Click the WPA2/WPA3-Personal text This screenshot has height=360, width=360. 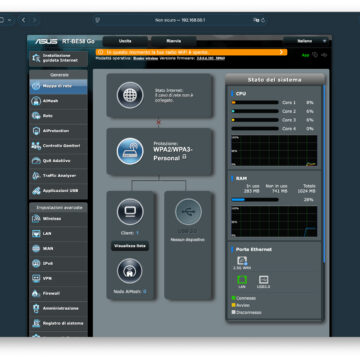click(x=173, y=154)
